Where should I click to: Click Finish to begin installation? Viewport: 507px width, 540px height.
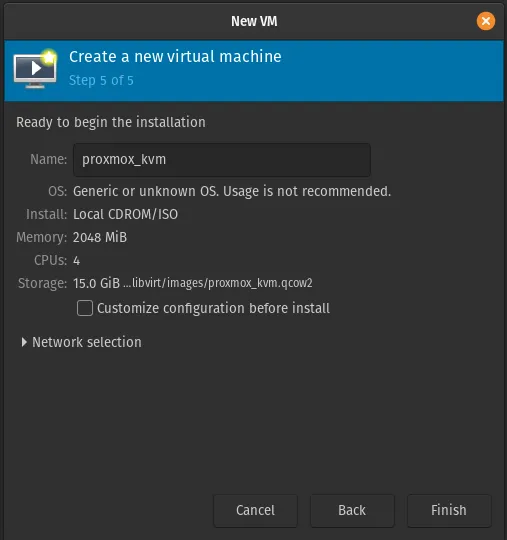tap(449, 510)
